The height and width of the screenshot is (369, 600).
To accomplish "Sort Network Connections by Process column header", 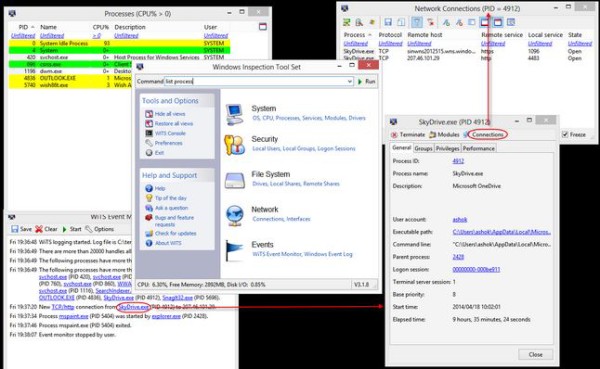I will [354, 35].
